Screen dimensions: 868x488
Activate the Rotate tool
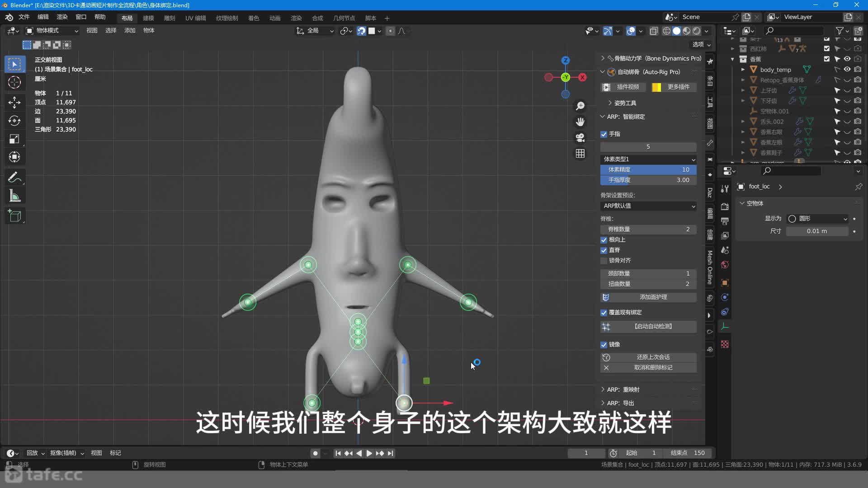pos(14,121)
